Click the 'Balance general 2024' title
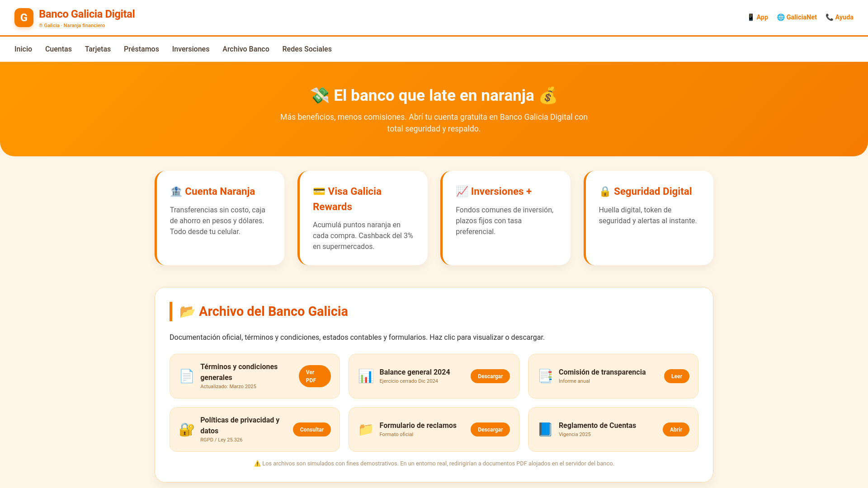 (415, 372)
